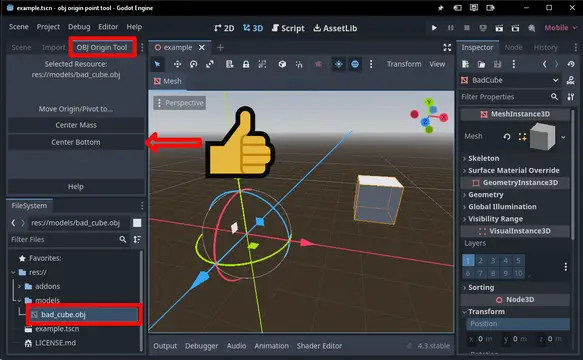Screen dimensions: 583x360
Task: Run the current scene clapper icon
Action: pyautogui.click(x=499, y=28)
